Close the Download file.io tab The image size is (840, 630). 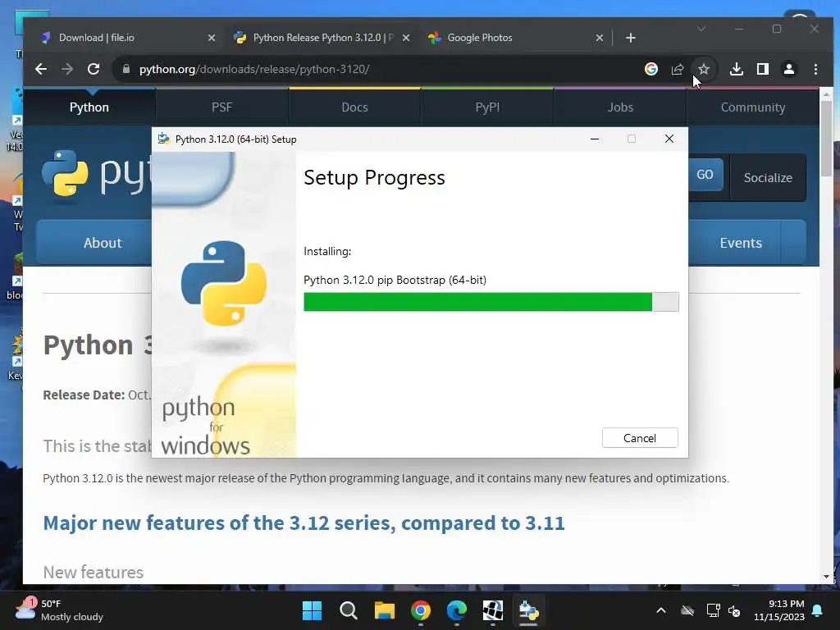point(211,38)
